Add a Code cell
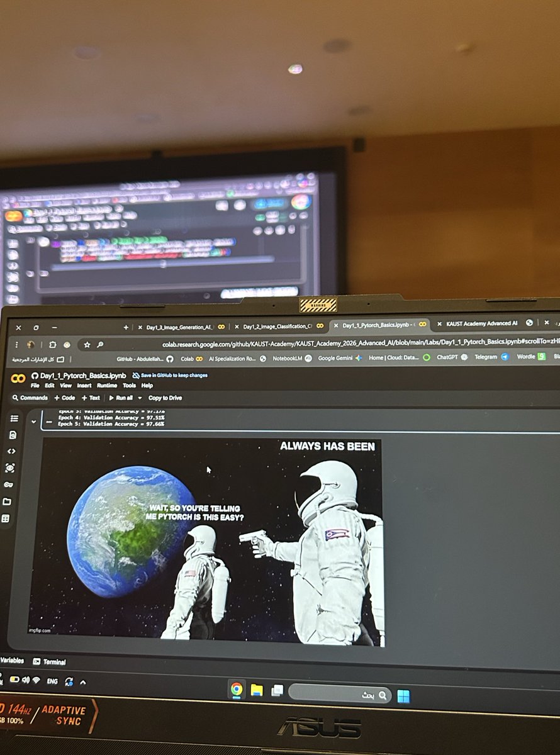The height and width of the screenshot is (755, 560). [x=65, y=398]
